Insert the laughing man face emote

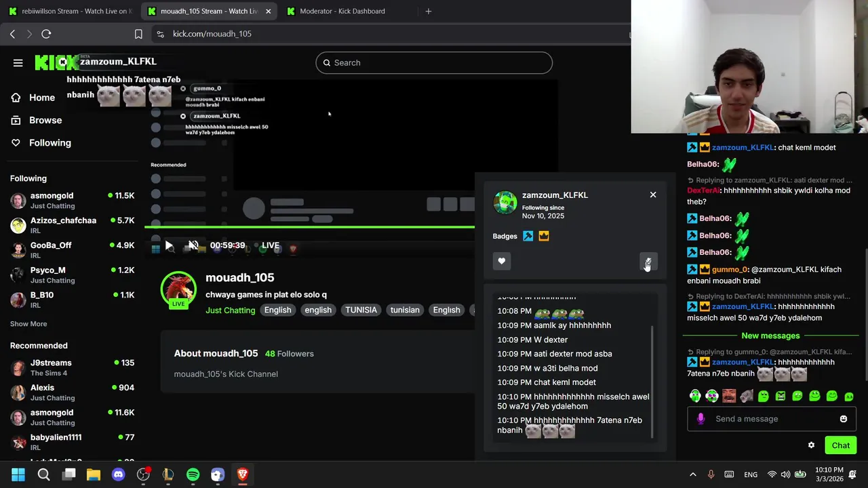click(729, 396)
